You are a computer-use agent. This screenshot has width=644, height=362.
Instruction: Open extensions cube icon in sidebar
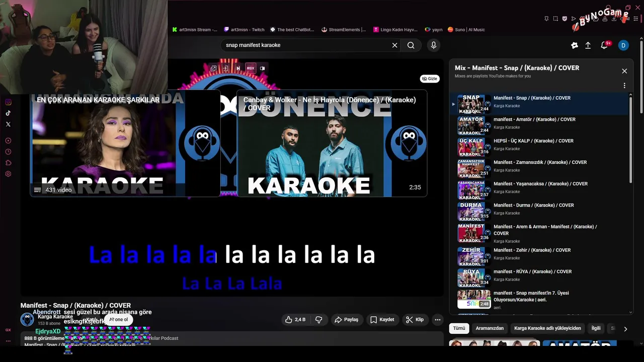click(x=8, y=163)
